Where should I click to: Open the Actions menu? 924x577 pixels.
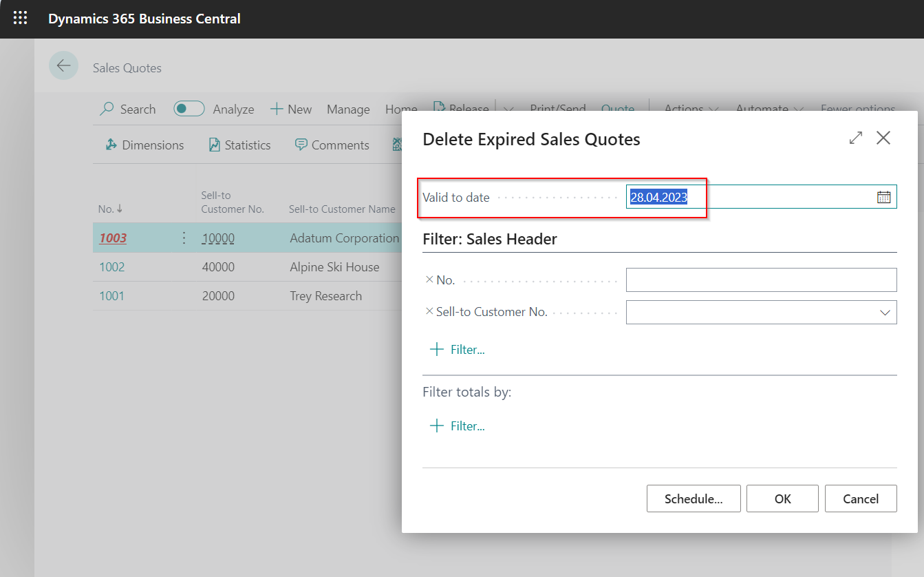coord(691,109)
